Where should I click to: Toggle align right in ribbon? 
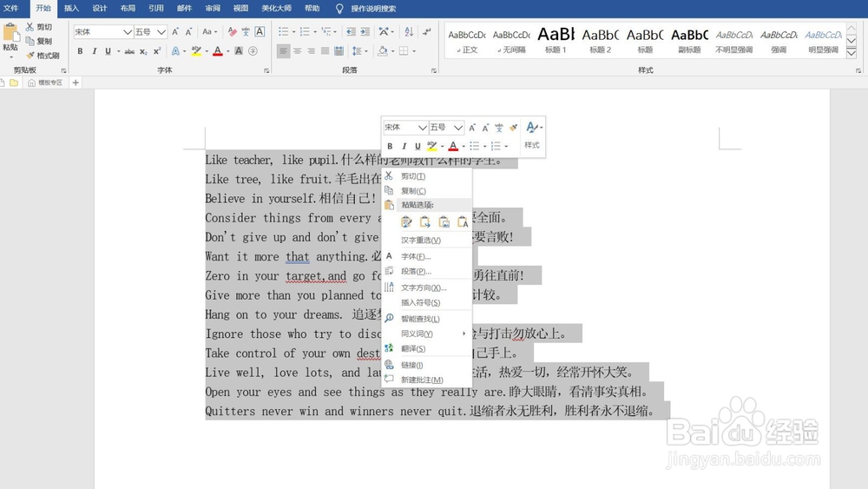pyautogui.click(x=311, y=51)
